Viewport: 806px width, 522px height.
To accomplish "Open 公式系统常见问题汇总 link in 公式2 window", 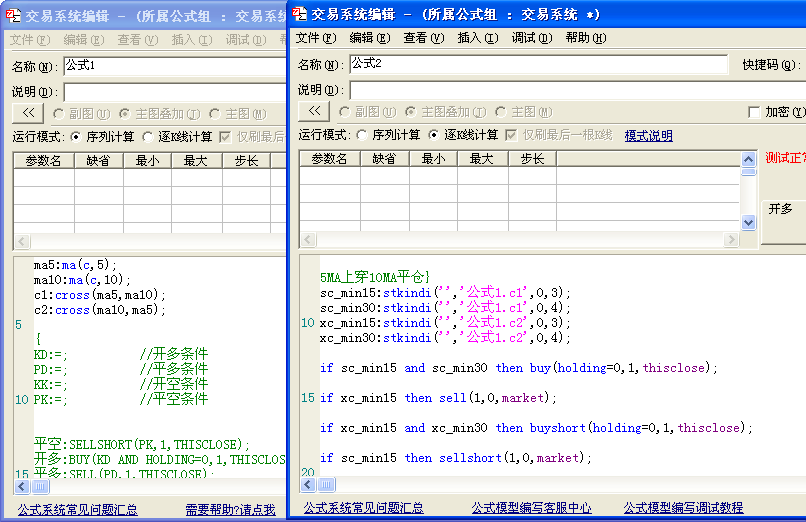I will coord(363,508).
